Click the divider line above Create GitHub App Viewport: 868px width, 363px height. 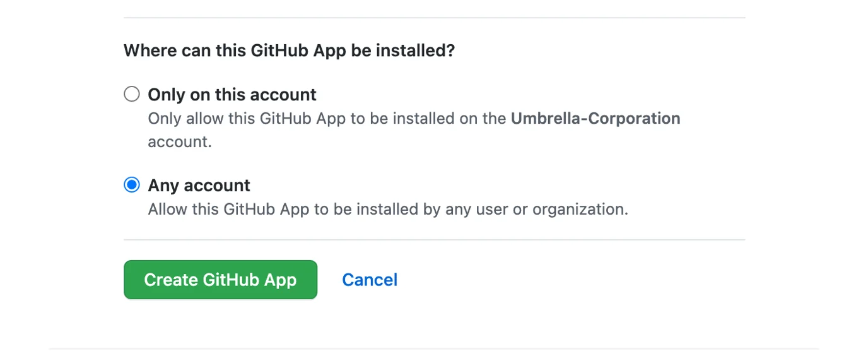click(434, 240)
